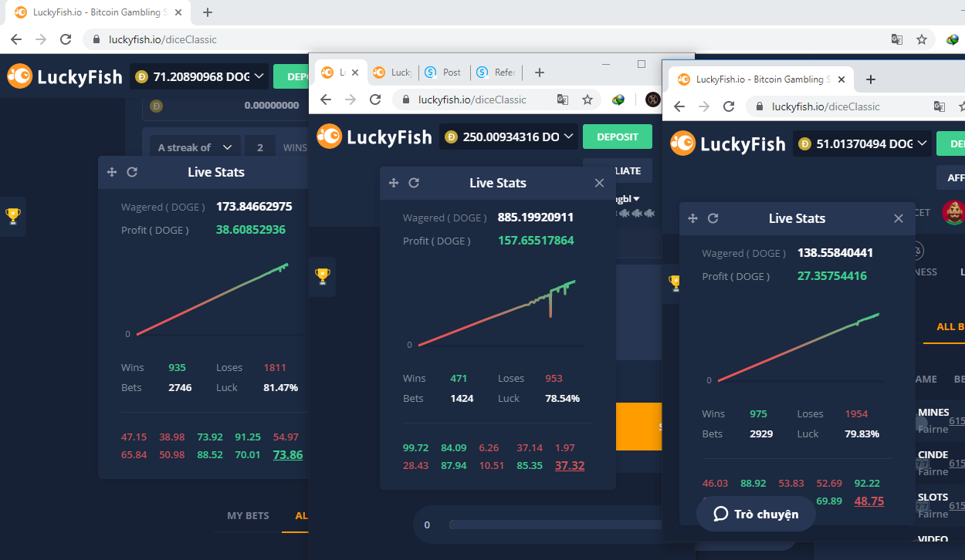
Task: Open the 51.01370494 DOGE balance dropdown
Action: [x=862, y=143]
